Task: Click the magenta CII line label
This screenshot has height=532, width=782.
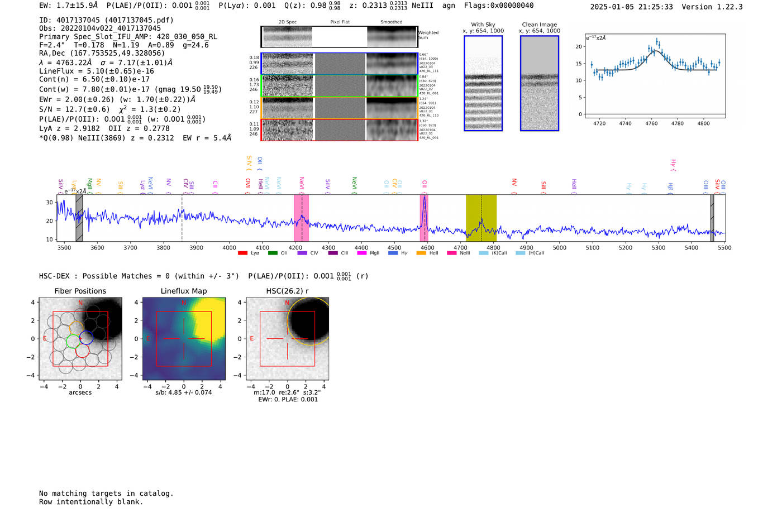Action: coord(215,186)
